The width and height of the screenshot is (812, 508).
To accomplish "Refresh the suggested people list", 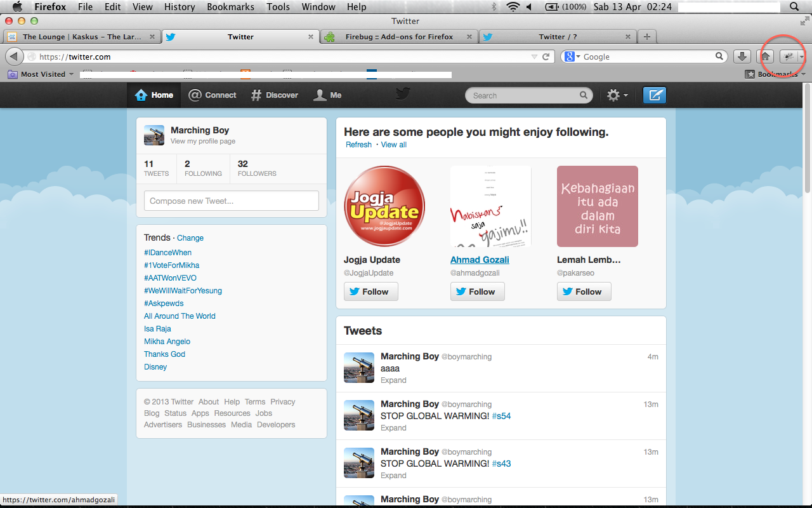I will (x=358, y=145).
